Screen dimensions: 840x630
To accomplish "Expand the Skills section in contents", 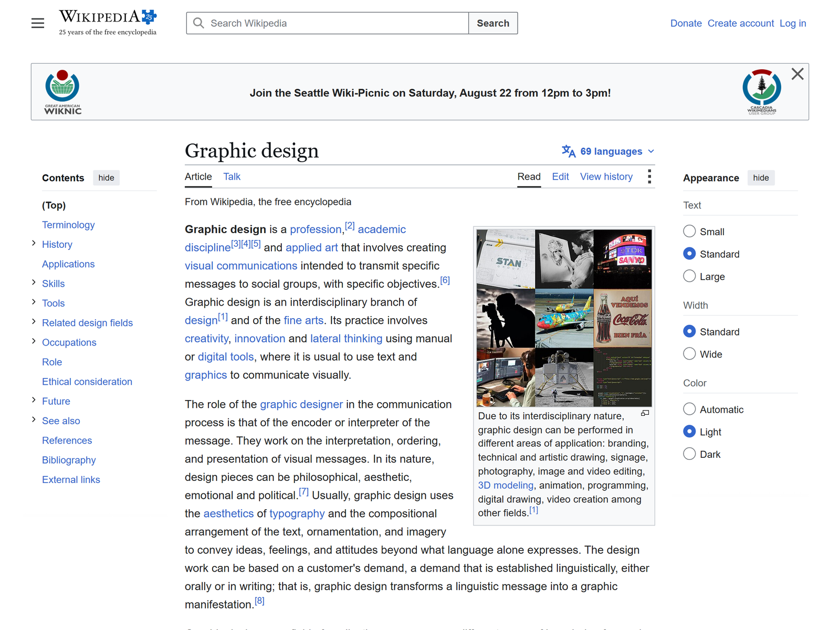I will point(34,282).
